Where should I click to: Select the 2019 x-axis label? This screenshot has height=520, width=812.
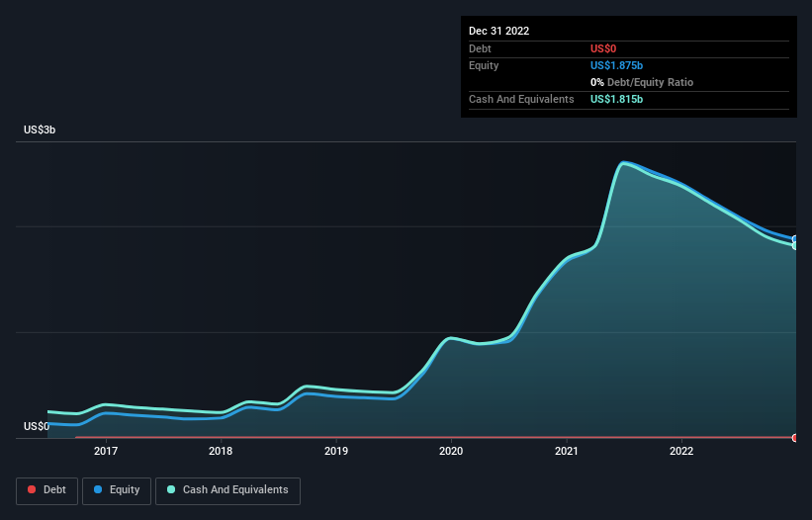pos(336,451)
